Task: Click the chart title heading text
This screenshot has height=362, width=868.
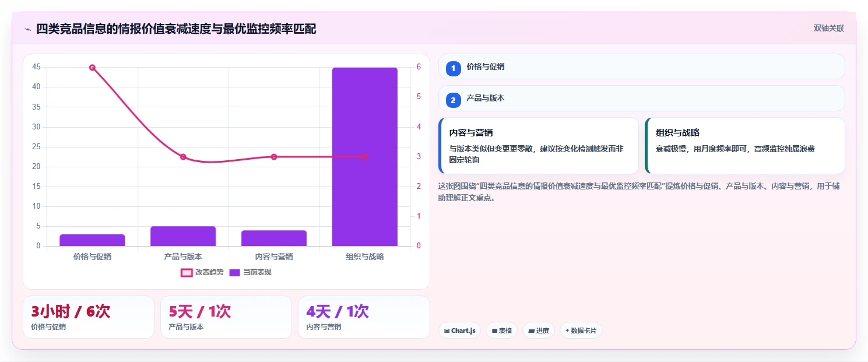Action: click(x=176, y=29)
